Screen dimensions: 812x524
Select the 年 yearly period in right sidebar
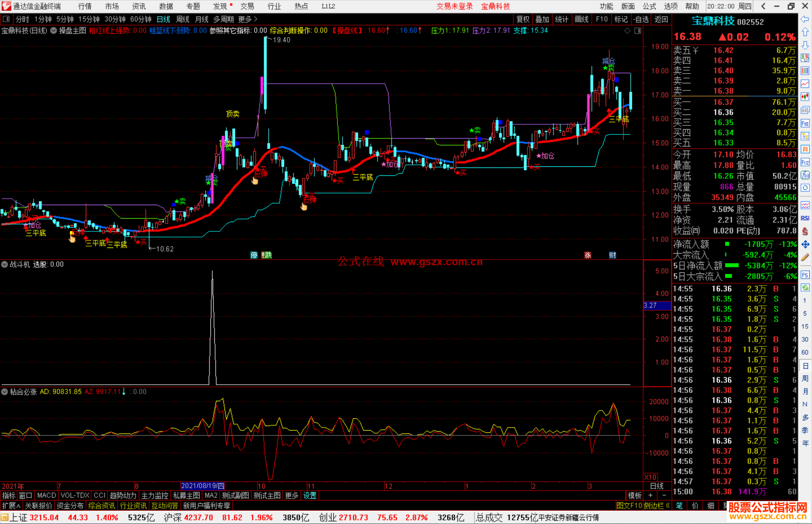click(x=805, y=443)
